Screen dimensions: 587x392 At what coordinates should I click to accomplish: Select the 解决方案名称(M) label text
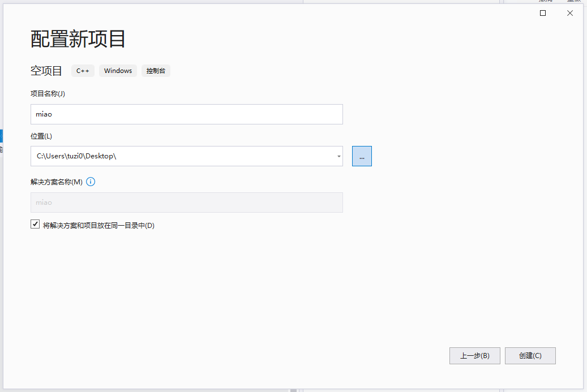point(55,182)
